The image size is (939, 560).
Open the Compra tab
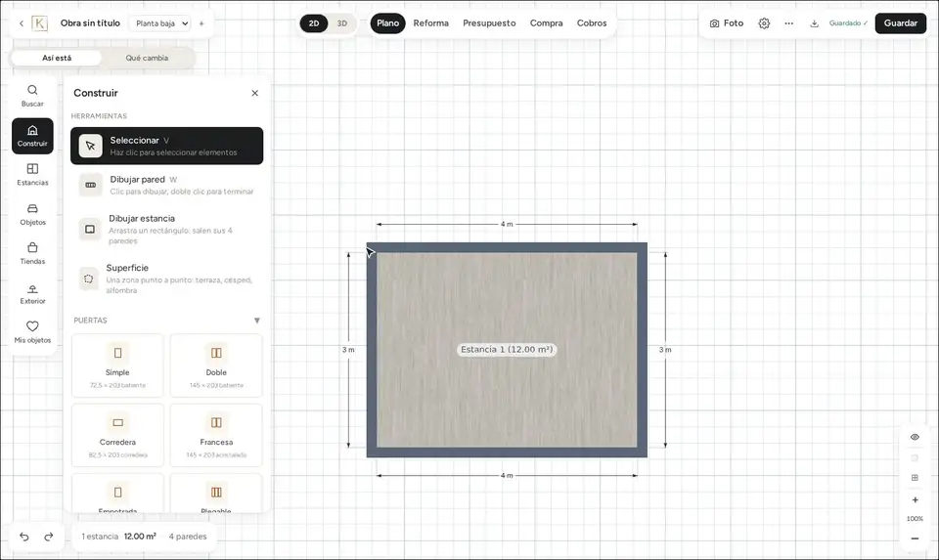pos(546,23)
